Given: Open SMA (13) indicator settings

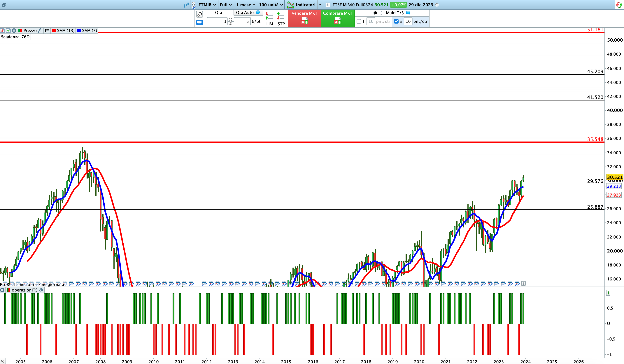Looking at the screenshot, I should click(x=66, y=30).
